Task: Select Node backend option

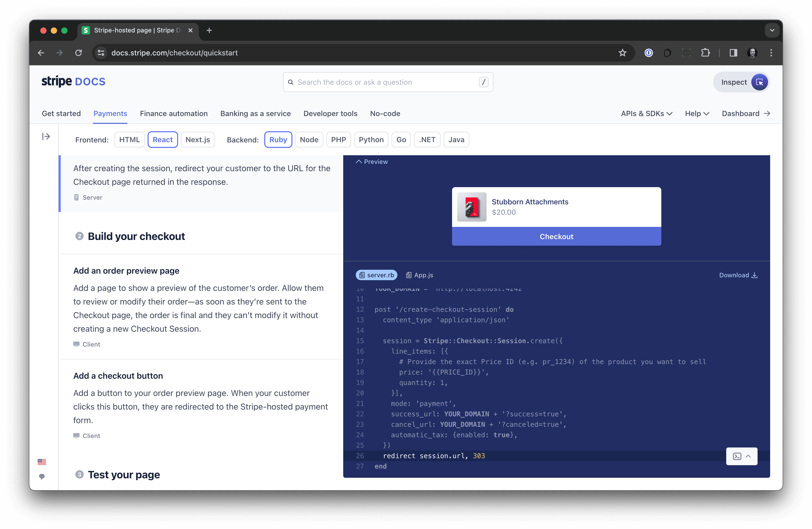Action: tap(309, 140)
